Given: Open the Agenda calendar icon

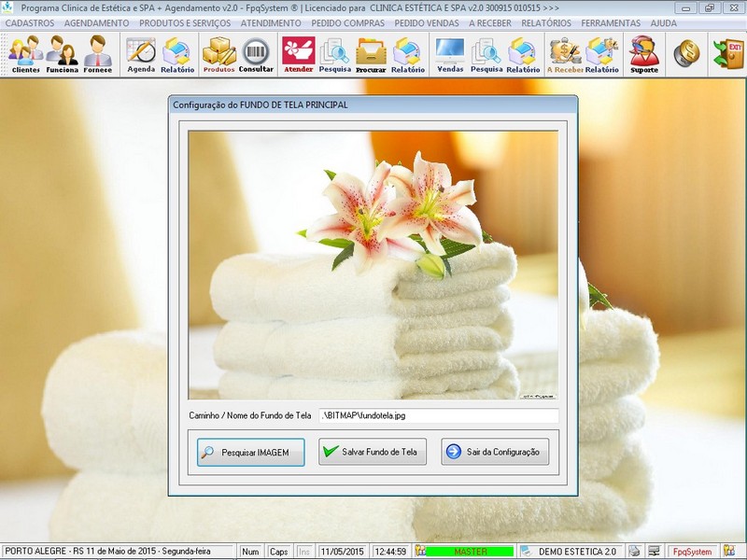Looking at the screenshot, I should click(141, 55).
